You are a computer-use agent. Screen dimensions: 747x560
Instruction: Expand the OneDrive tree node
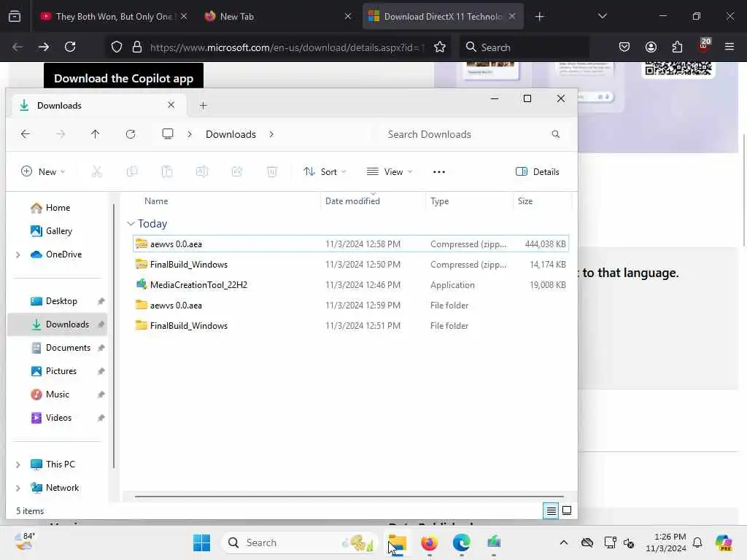tap(18, 254)
